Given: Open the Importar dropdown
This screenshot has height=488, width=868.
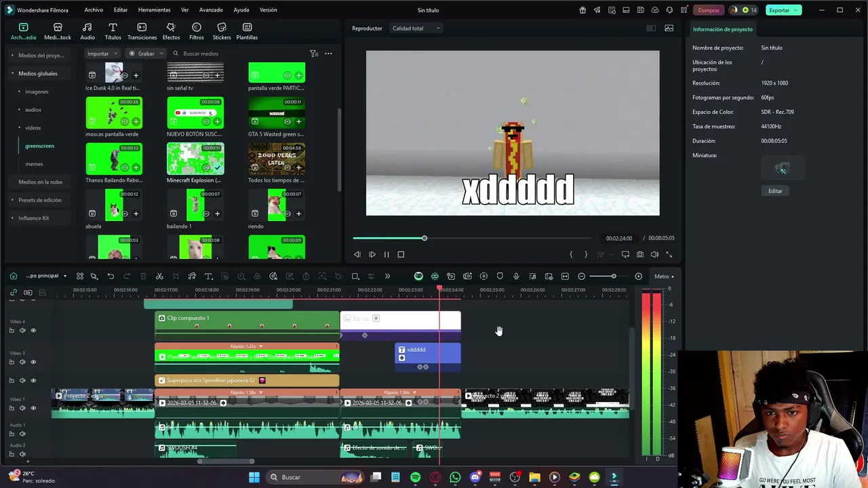Looking at the screenshot, I should tap(102, 54).
